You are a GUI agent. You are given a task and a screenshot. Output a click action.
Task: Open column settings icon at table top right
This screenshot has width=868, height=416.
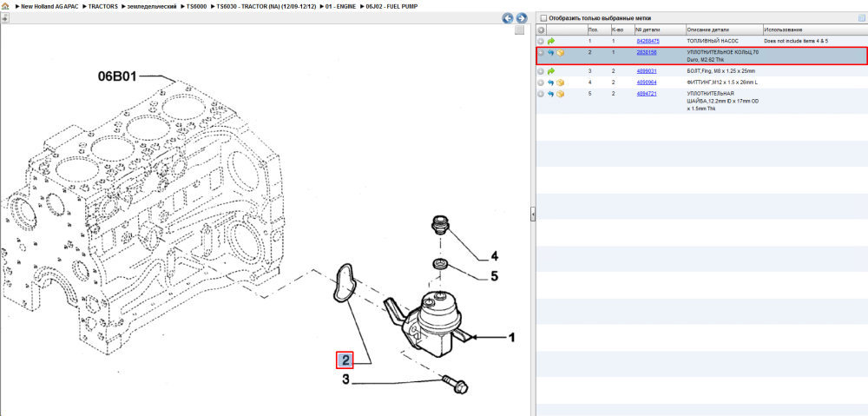pos(861,17)
